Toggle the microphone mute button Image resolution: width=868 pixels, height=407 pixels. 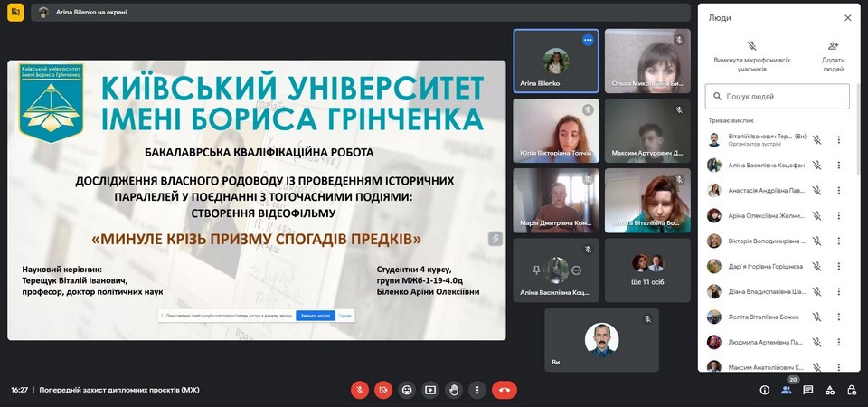360,390
